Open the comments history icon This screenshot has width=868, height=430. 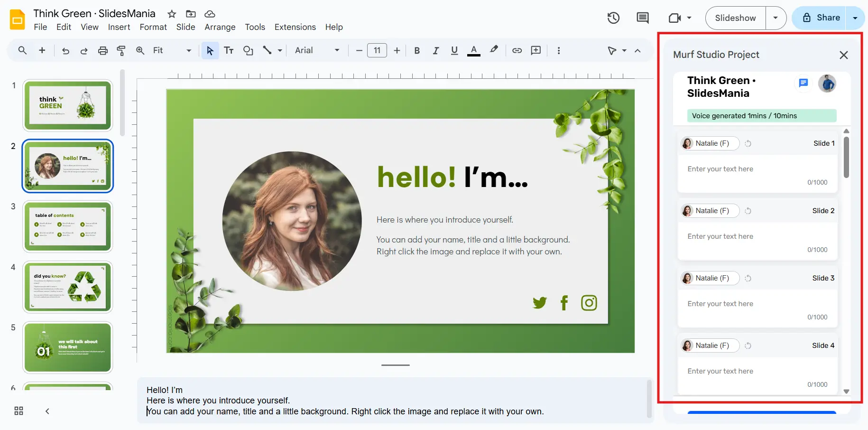643,18
